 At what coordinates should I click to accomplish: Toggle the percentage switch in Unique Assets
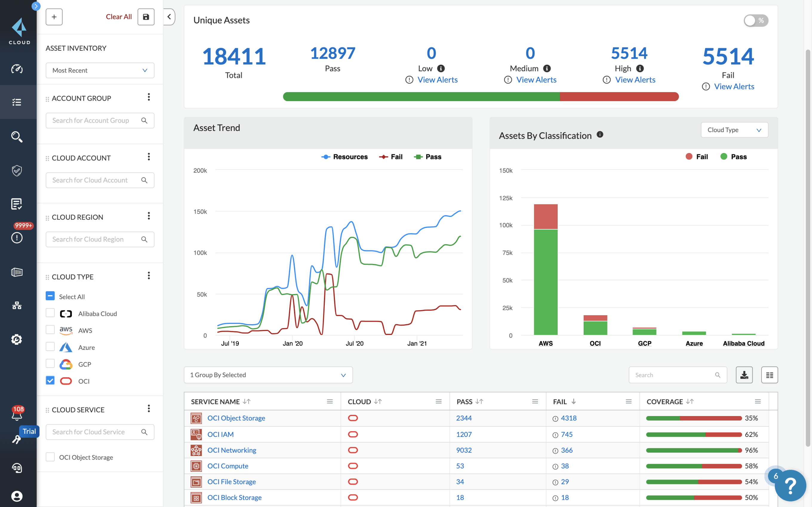[756, 21]
